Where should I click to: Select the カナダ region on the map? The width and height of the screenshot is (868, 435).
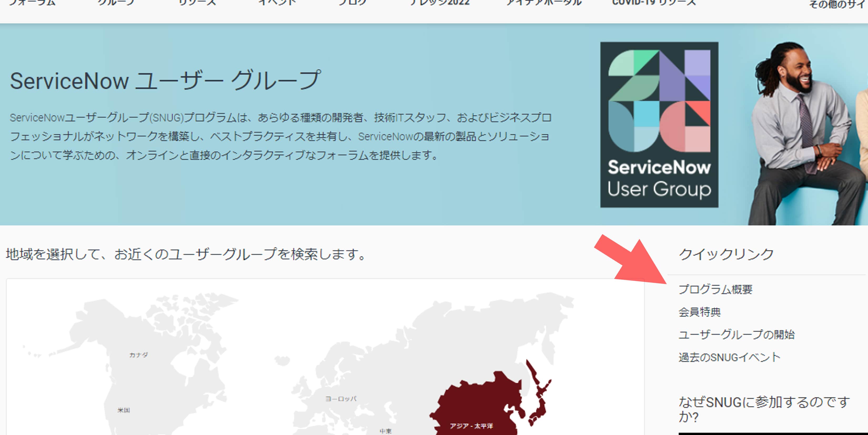(139, 355)
